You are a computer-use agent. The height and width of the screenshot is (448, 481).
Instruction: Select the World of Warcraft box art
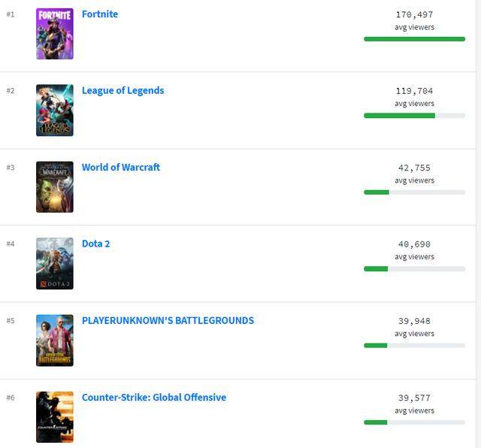[x=55, y=187]
